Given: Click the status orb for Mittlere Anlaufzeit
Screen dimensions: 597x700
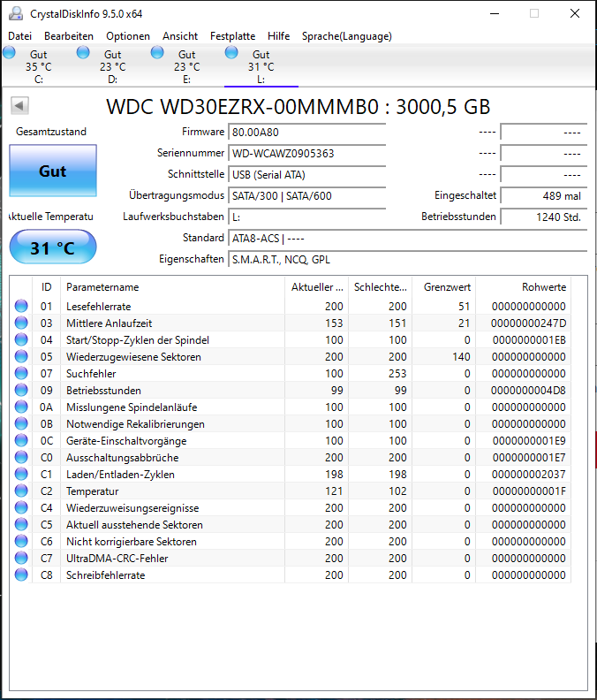Looking at the screenshot, I should click(21, 323).
